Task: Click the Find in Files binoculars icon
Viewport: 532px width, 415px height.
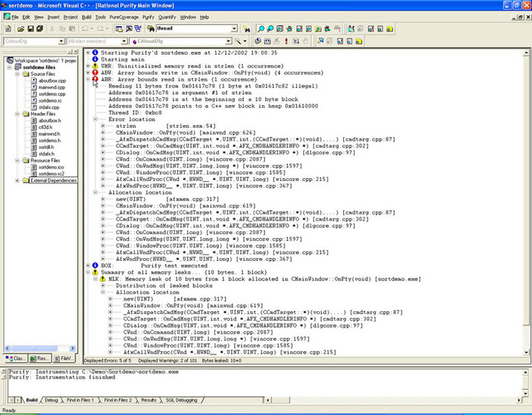Action: tap(150, 29)
